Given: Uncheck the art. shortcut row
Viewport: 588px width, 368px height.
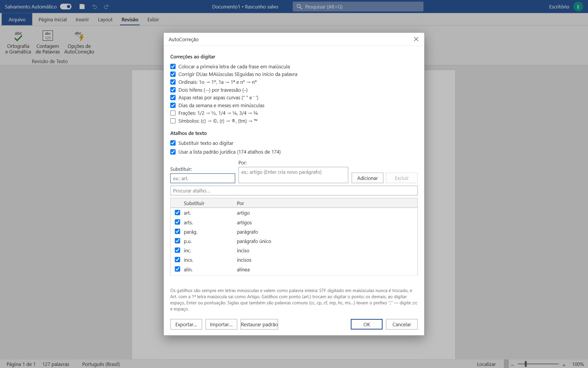Looking at the screenshot, I should pyautogui.click(x=177, y=212).
